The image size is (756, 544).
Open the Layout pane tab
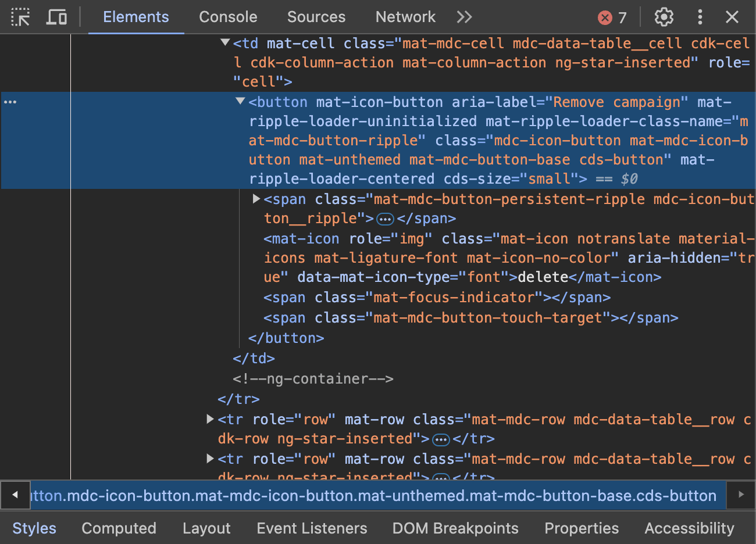[206, 528]
